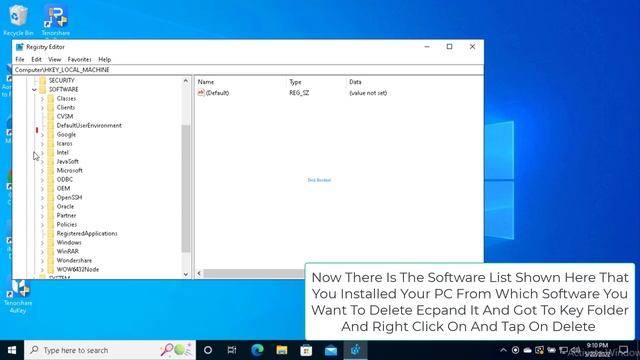Viewport: 640px width, 360px height.
Task: Select the SECURITY key folder icon
Action: pyautogui.click(x=42, y=80)
